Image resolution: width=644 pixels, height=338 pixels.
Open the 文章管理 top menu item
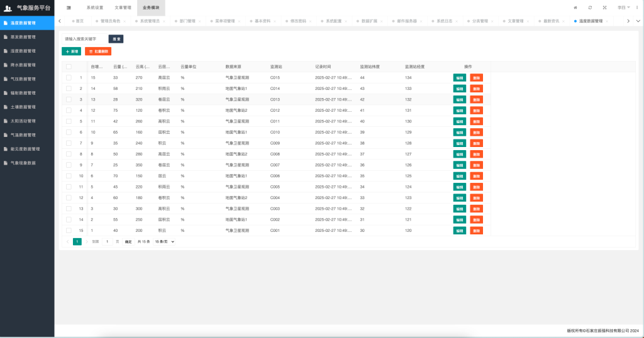[123, 8]
